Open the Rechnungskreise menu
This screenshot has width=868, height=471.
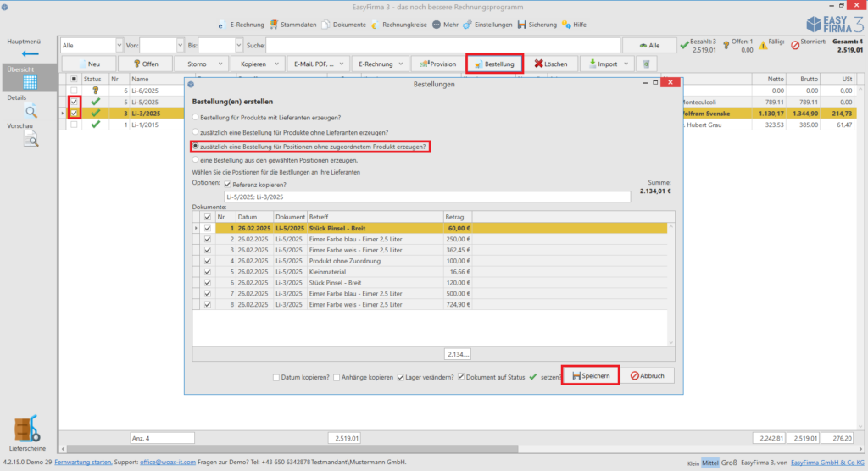click(x=399, y=25)
